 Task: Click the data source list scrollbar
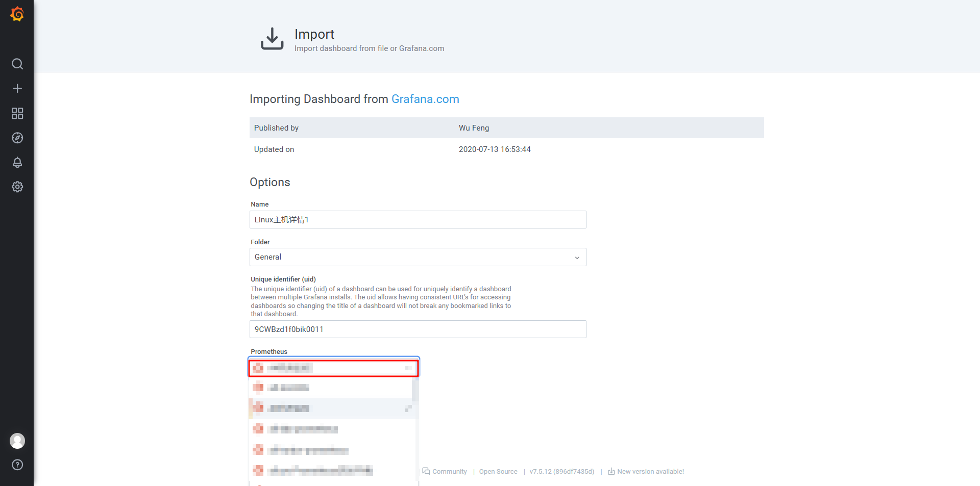pyautogui.click(x=415, y=390)
